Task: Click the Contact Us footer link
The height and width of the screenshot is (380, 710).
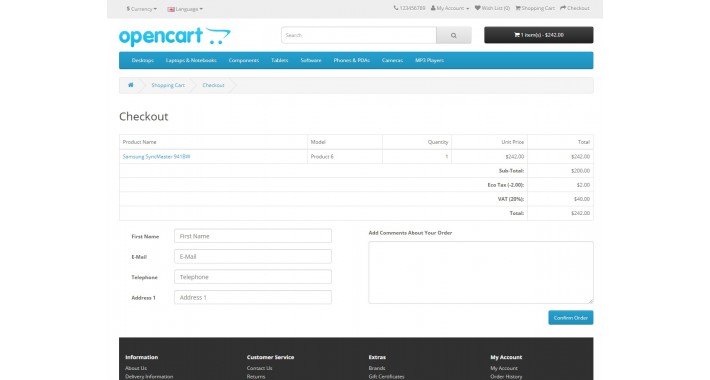Action: click(259, 368)
